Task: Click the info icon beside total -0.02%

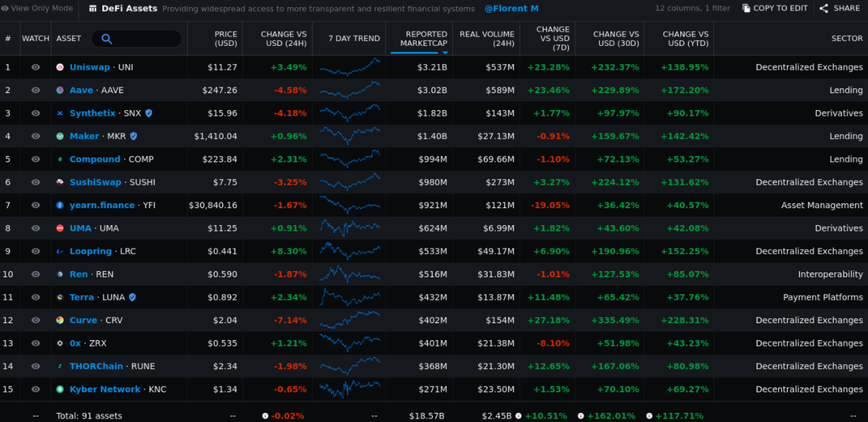Action: pos(265,416)
